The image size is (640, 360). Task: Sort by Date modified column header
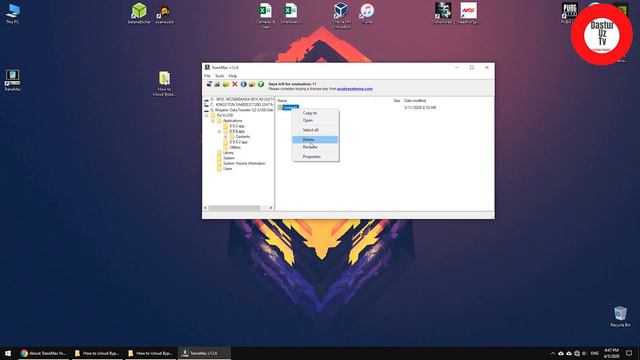point(415,100)
